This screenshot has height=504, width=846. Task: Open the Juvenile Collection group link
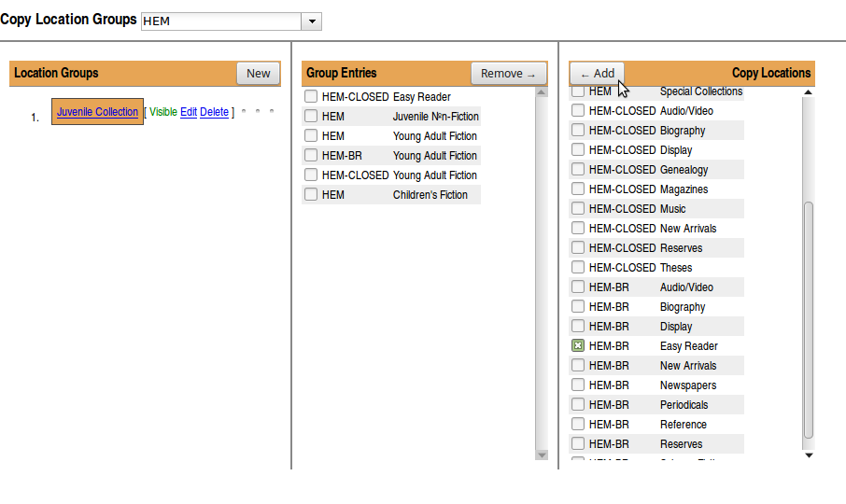coord(98,112)
